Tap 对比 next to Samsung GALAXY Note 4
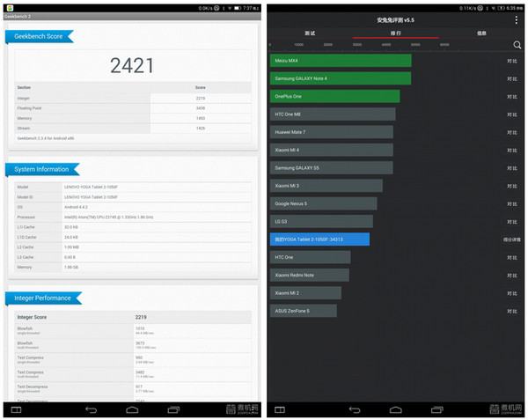The image size is (528, 420). [x=512, y=79]
